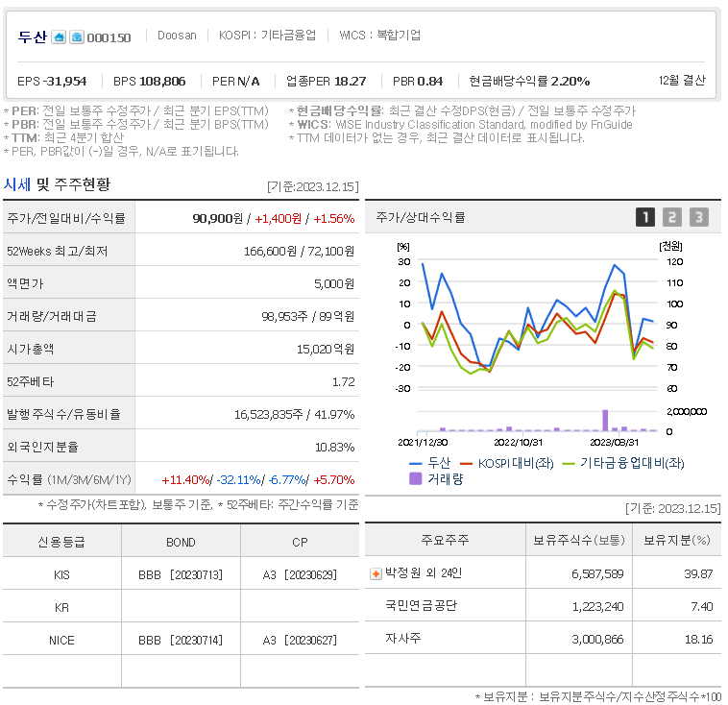Select the PBR 0.84 value

pyautogui.click(x=418, y=82)
